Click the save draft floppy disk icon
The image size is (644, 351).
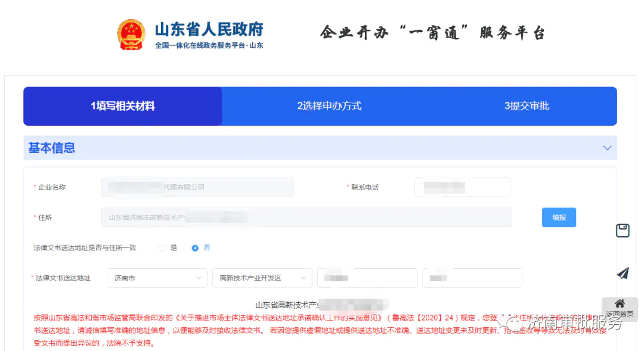(623, 230)
